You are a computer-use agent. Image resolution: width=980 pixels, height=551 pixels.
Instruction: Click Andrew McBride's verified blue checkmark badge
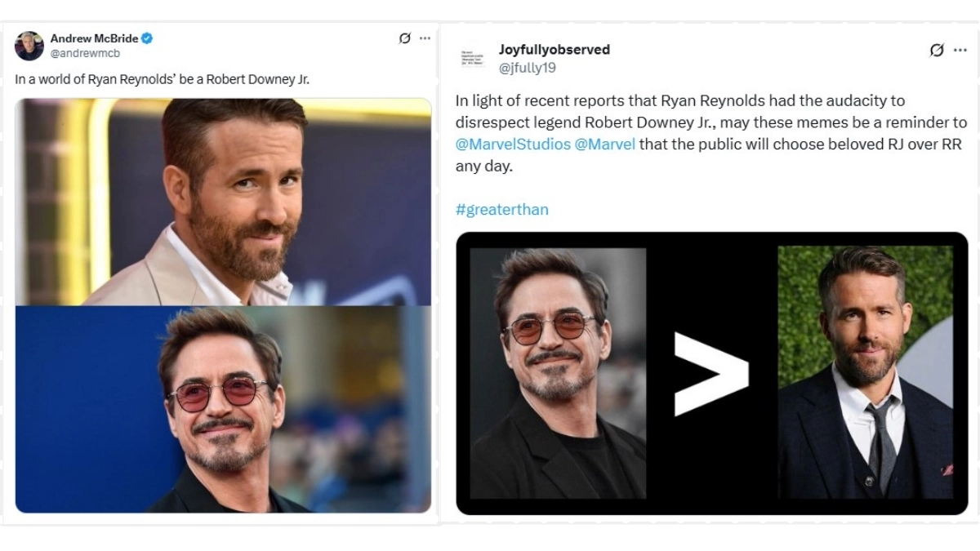pos(145,38)
